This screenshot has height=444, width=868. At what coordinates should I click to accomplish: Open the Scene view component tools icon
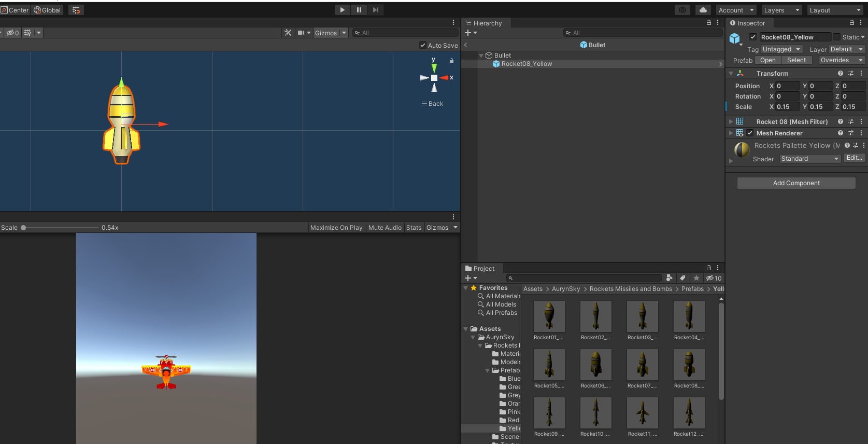tap(288, 33)
